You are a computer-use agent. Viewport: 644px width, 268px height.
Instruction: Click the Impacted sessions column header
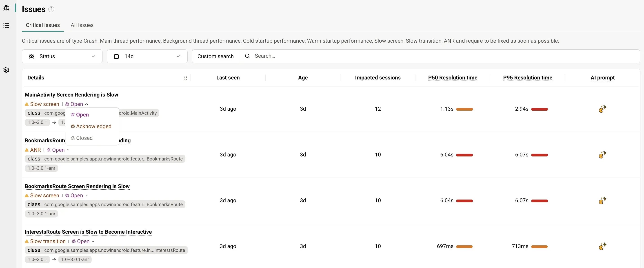378,78
